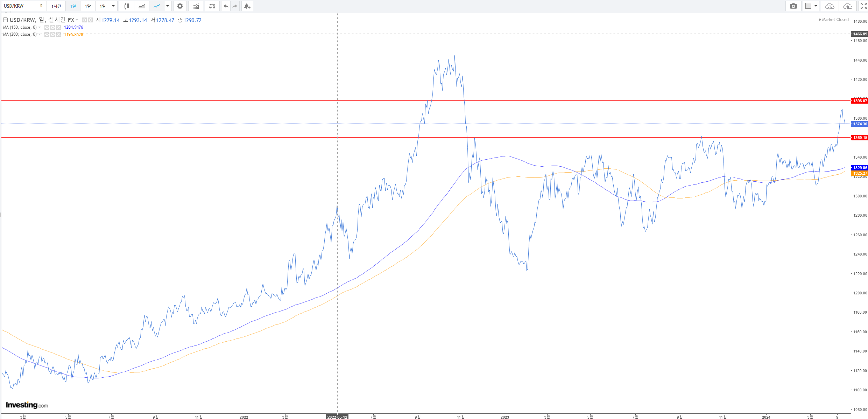Open chart properties gear icon in toolbar
The image size is (868, 419).
coord(180,6)
